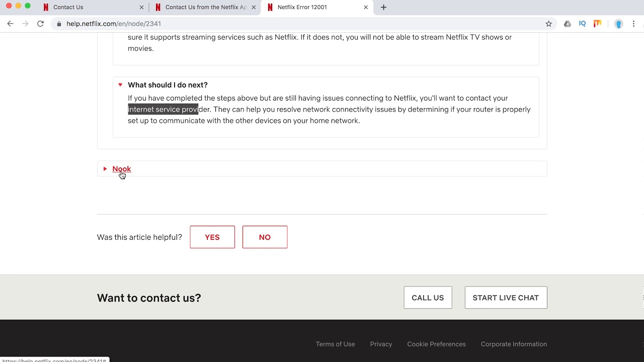Viewport: 644px width, 362px height.
Task: Open the Terms of Use footer link
Action: click(335, 344)
